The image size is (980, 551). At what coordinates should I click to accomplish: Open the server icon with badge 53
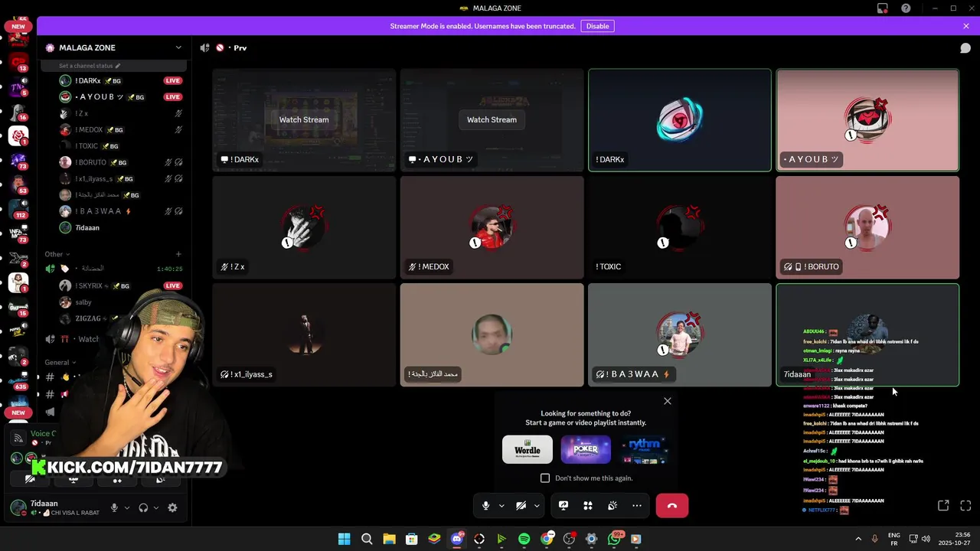pos(18,184)
